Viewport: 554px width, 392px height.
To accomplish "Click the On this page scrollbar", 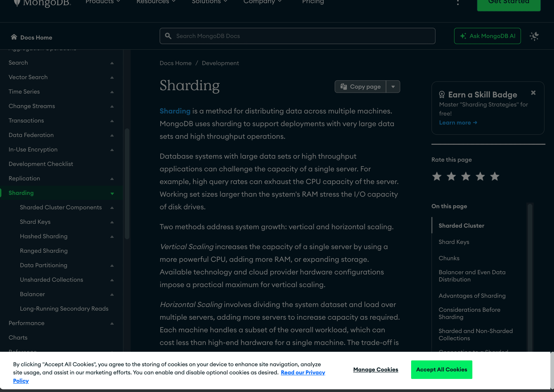I will coord(530,278).
